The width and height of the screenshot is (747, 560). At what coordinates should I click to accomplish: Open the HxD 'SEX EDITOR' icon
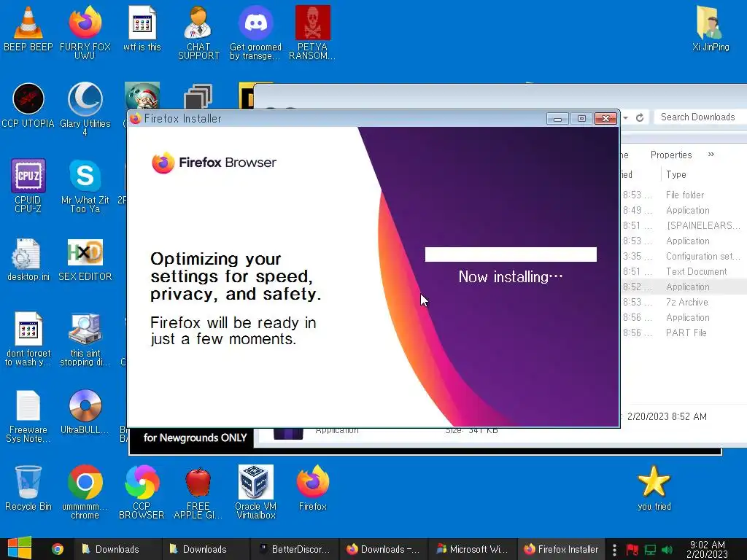(85, 259)
